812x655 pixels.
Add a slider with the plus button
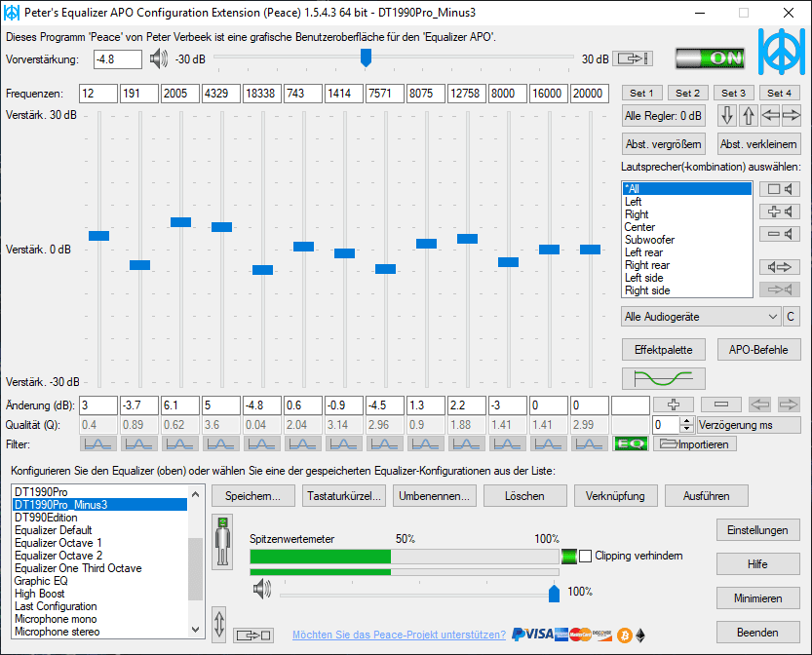(x=674, y=405)
